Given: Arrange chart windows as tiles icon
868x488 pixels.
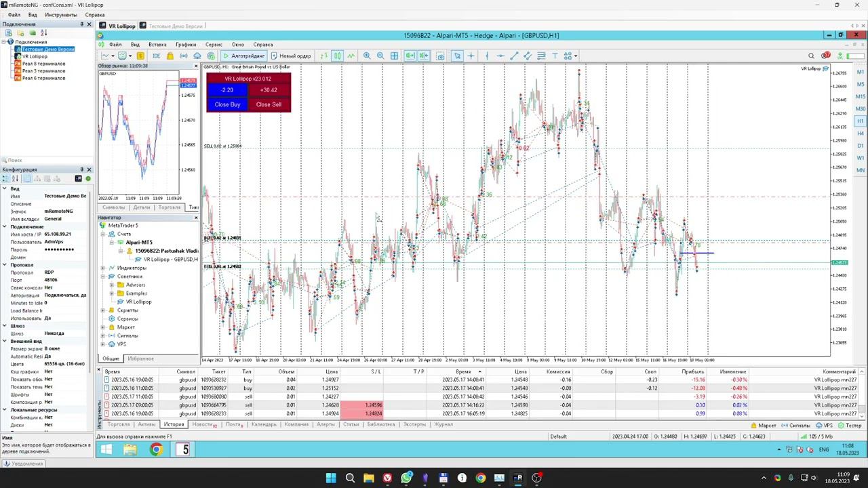Looking at the screenshot, I should pos(394,56).
